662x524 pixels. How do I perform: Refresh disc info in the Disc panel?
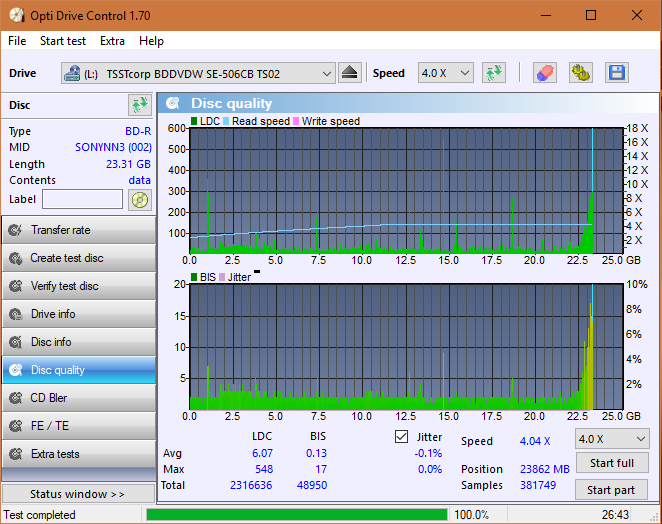coord(140,105)
